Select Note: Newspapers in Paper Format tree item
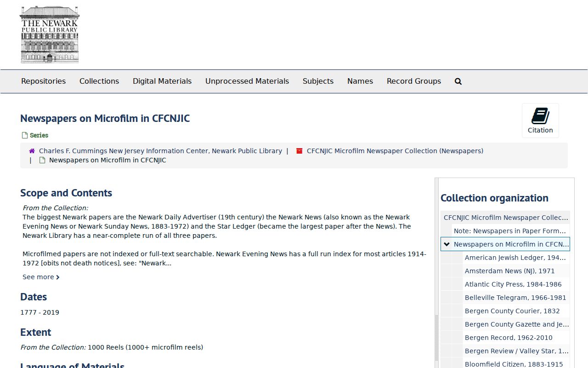 (x=510, y=231)
